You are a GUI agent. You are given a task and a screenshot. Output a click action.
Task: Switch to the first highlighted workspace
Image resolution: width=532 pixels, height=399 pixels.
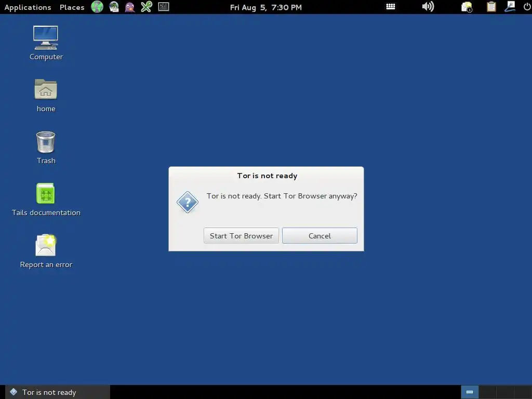coord(470,392)
